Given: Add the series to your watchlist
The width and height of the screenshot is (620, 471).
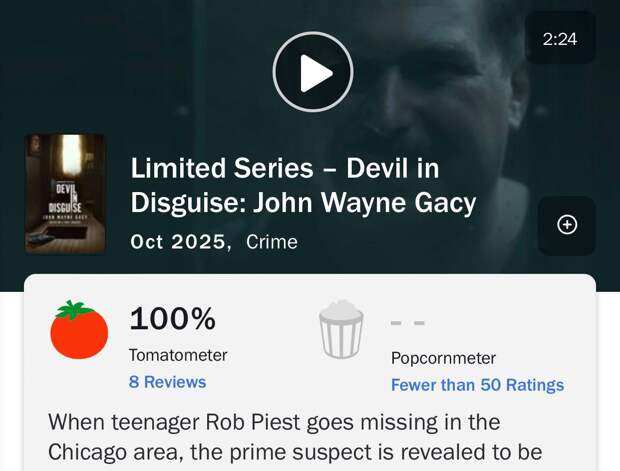Looking at the screenshot, I should (x=566, y=225).
